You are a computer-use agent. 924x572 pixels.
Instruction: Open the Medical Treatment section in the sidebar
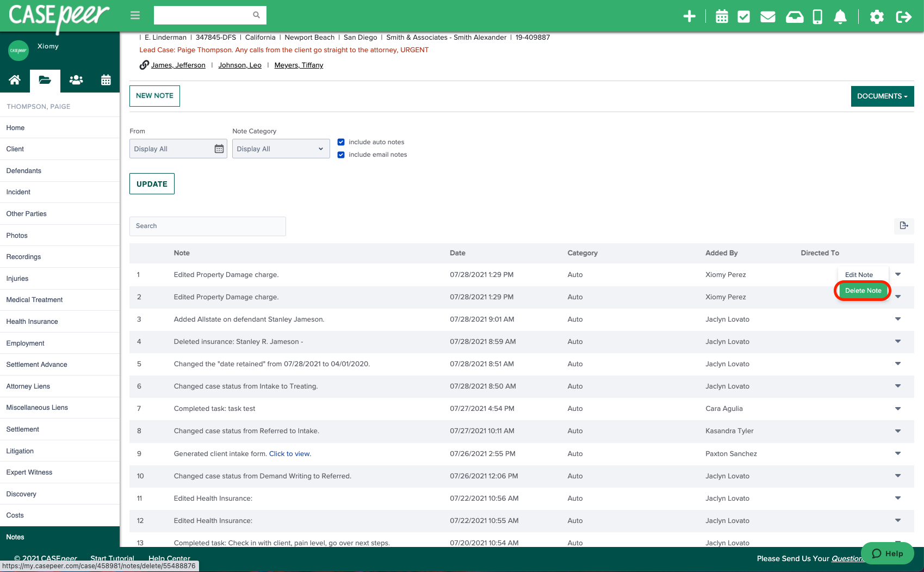click(34, 300)
